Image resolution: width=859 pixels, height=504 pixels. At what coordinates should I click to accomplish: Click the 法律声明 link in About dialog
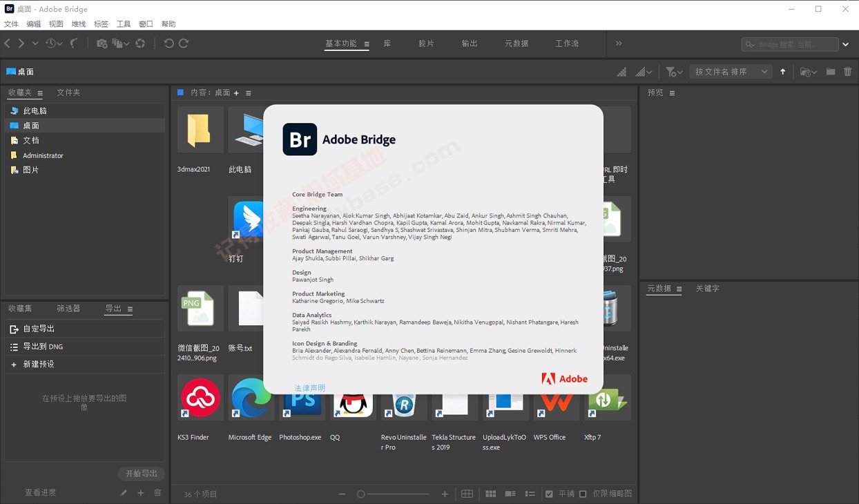point(310,388)
